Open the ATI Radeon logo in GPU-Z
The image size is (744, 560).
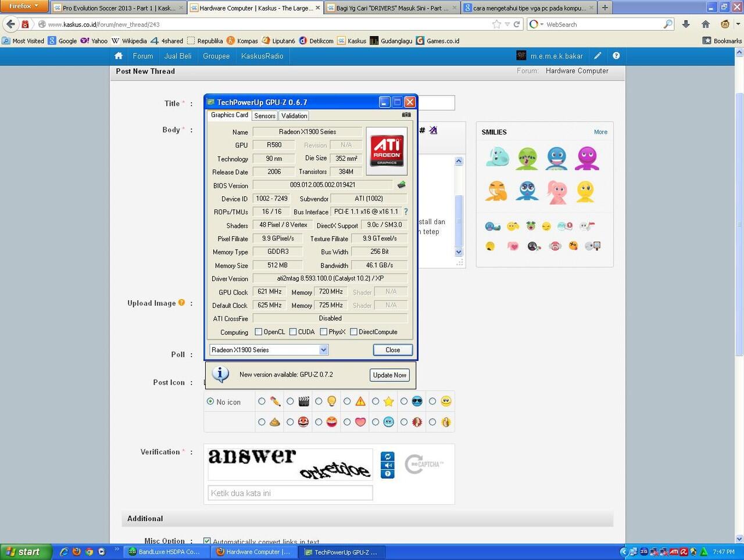[387, 151]
